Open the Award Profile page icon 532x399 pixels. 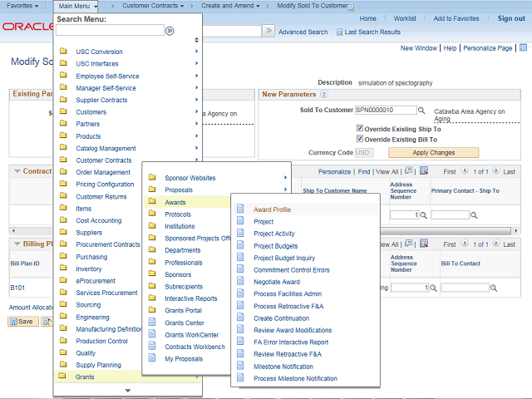click(x=240, y=209)
